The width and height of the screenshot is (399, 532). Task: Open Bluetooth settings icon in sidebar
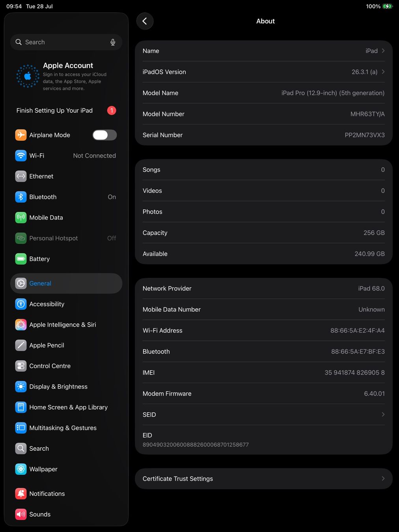[x=21, y=197]
